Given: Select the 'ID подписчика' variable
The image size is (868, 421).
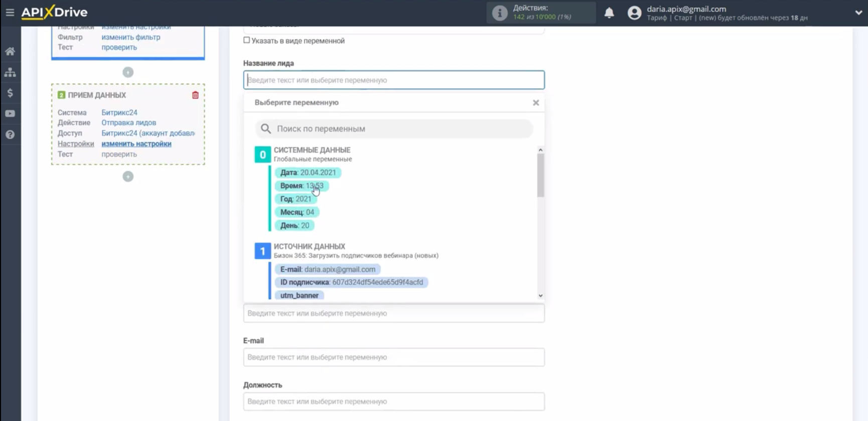Looking at the screenshot, I should click(x=351, y=282).
